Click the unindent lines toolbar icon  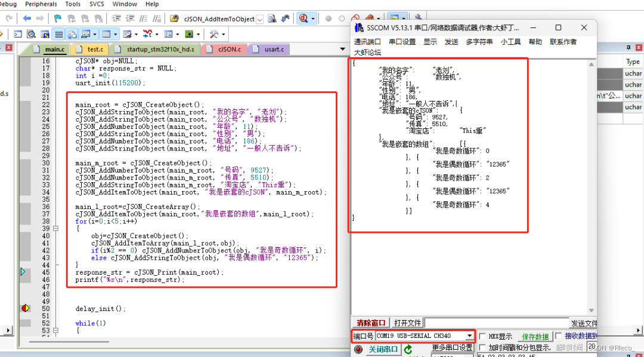click(x=130, y=19)
